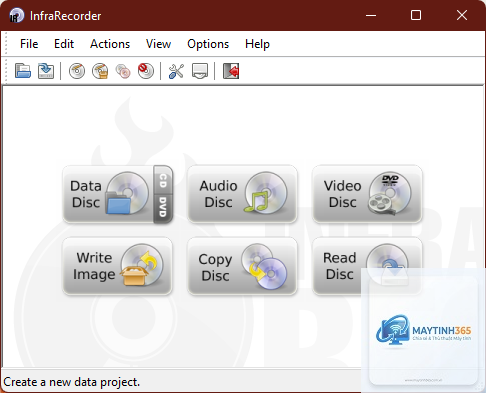486x393 pixels.
Task: Open the View menu
Action: pos(158,44)
